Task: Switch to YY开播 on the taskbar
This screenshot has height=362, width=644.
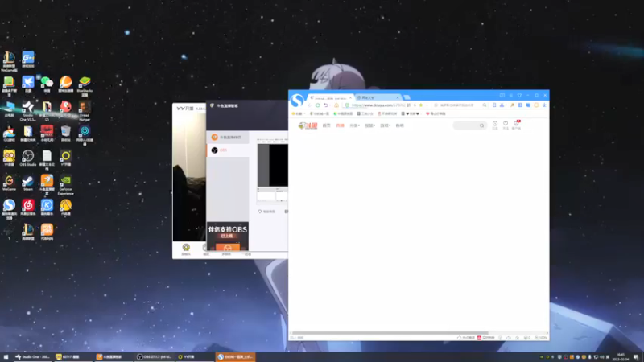Action: pyautogui.click(x=195, y=356)
